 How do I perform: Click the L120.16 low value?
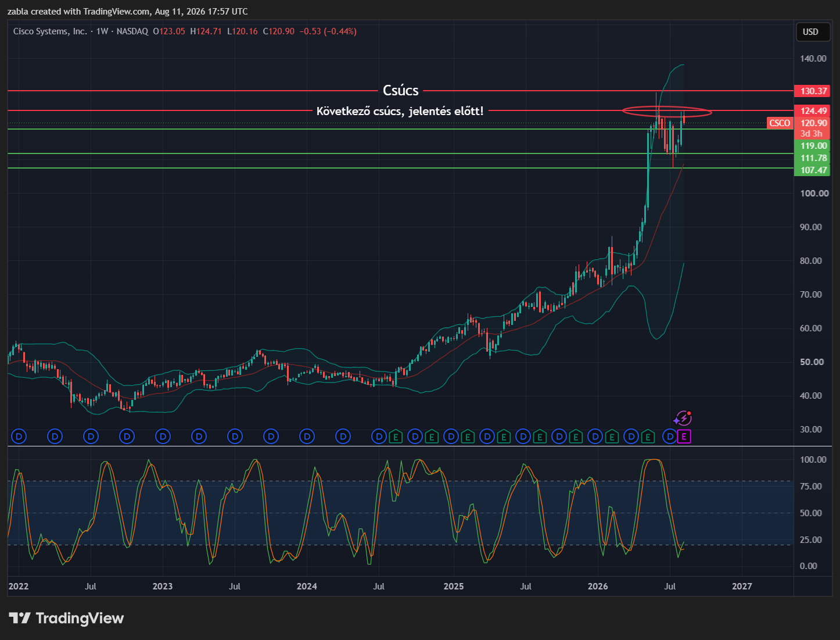(242, 31)
